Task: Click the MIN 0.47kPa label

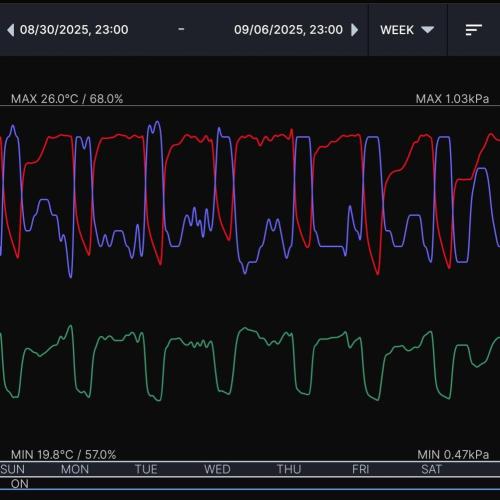Action: click(453, 455)
